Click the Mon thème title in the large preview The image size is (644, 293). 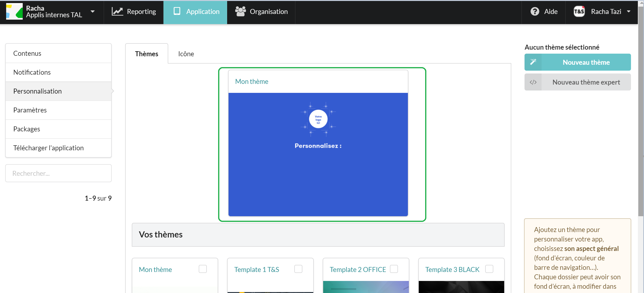coord(251,82)
